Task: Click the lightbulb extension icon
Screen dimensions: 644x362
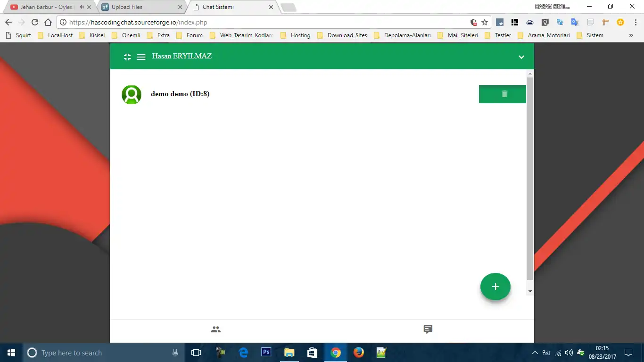Action: tap(545, 22)
